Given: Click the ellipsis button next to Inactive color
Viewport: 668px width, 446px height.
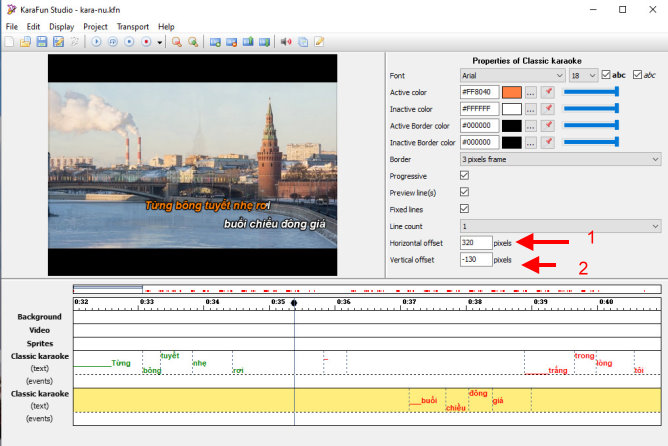Looking at the screenshot, I should tap(531, 109).
